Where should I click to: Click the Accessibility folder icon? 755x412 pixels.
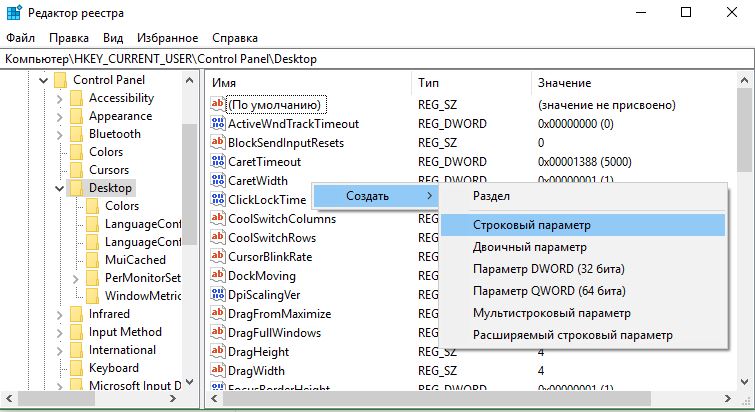(77, 98)
